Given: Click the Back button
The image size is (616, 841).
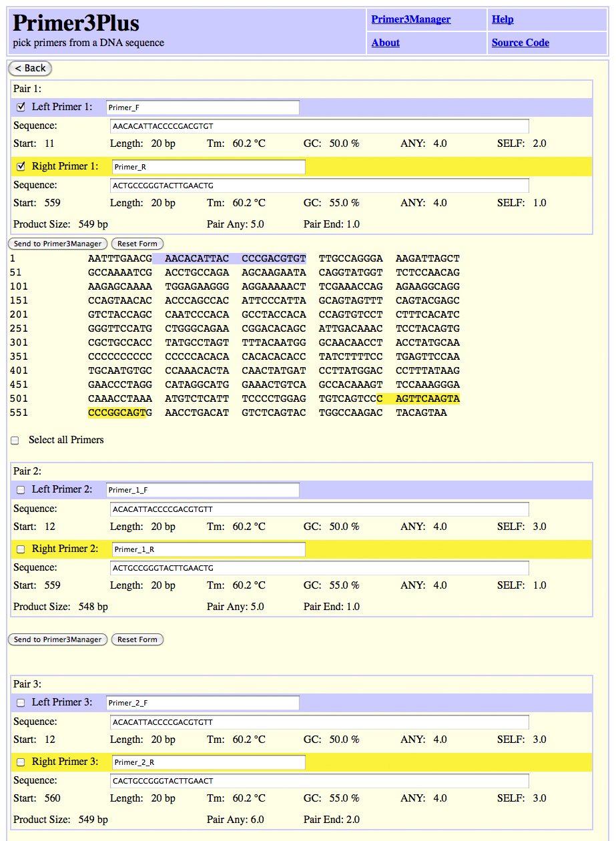Looking at the screenshot, I should [x=29, y=68].
